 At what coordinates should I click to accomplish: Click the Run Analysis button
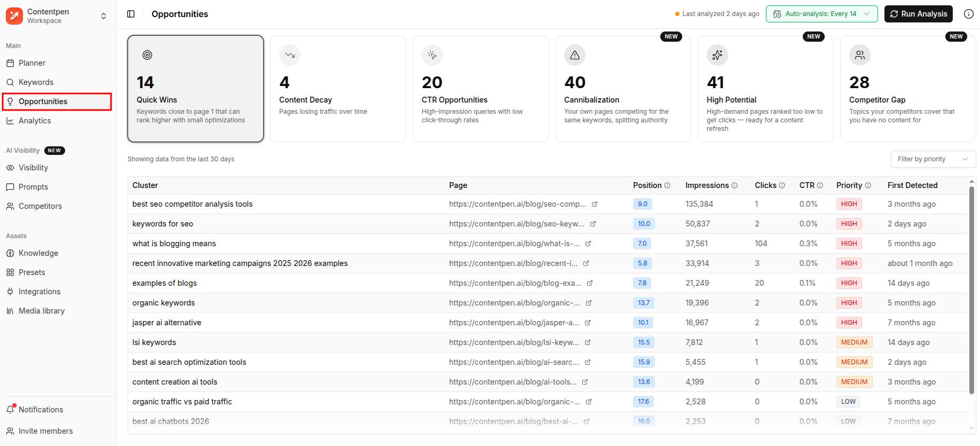point(918,14)
